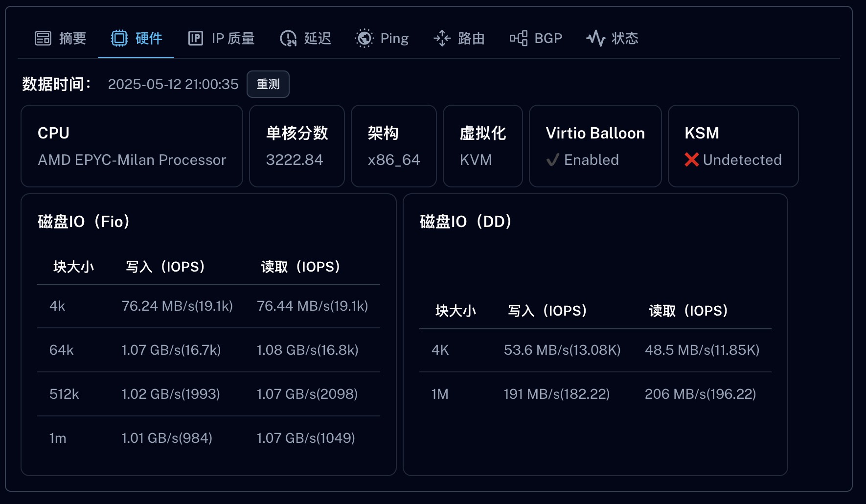The image size is (866, 504).
Task: Click the AMD EPYC-Milan Processor text
Action: (x=132, y=160)
